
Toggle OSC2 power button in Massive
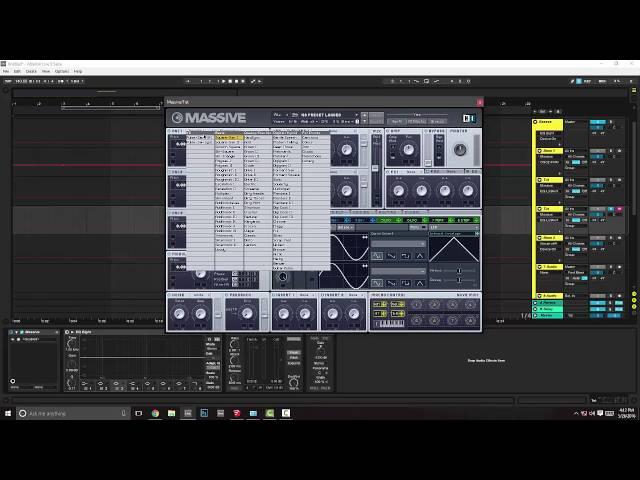tap(169, 172)
